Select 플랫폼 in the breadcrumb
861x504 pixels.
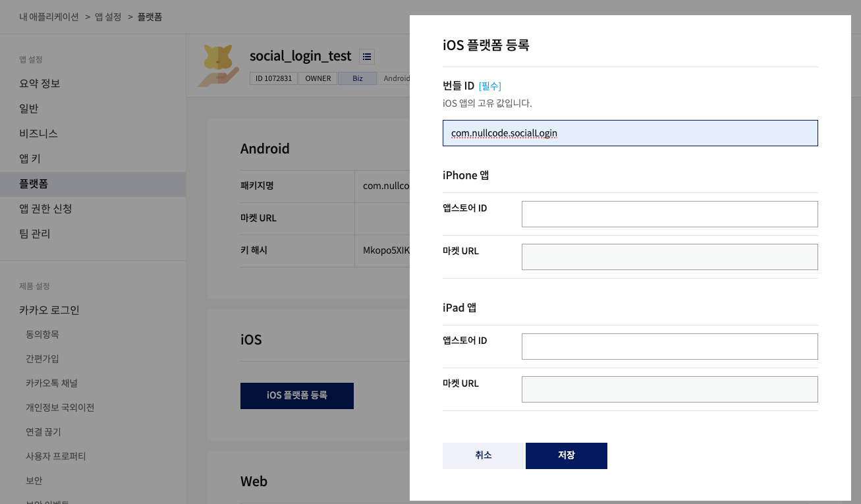pos(150,16)
